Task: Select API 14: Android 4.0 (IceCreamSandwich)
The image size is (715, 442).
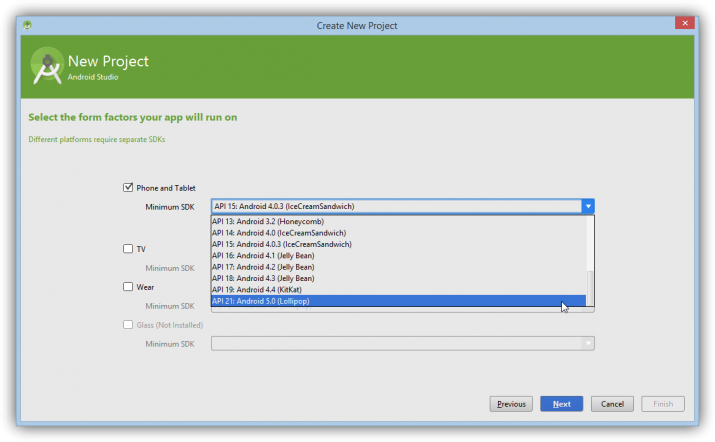Action: click(399, 233)
